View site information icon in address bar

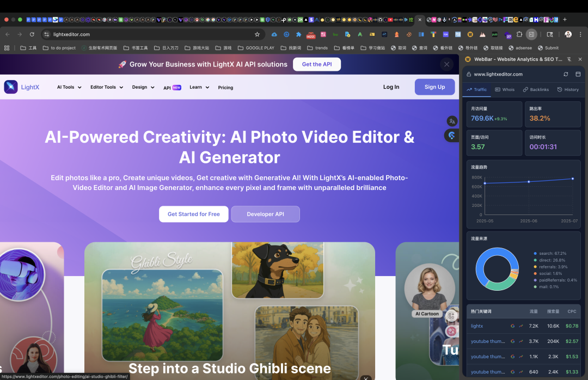[46, 34]
